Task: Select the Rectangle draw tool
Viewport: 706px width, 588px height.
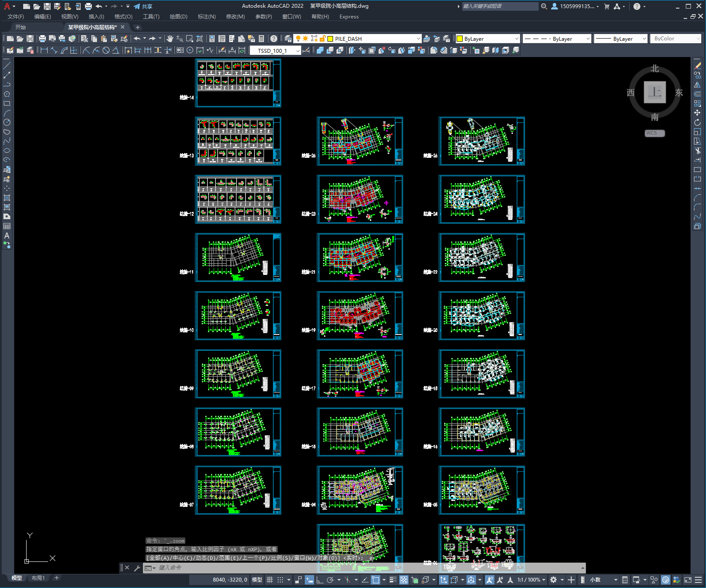Action: [x=7, y=103]
